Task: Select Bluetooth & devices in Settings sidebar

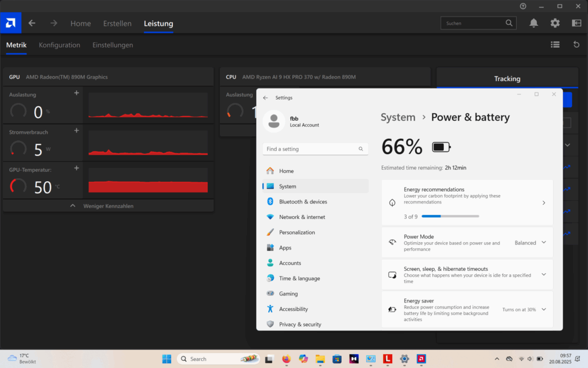Action: pyautogui.click(x=303, y=202)
